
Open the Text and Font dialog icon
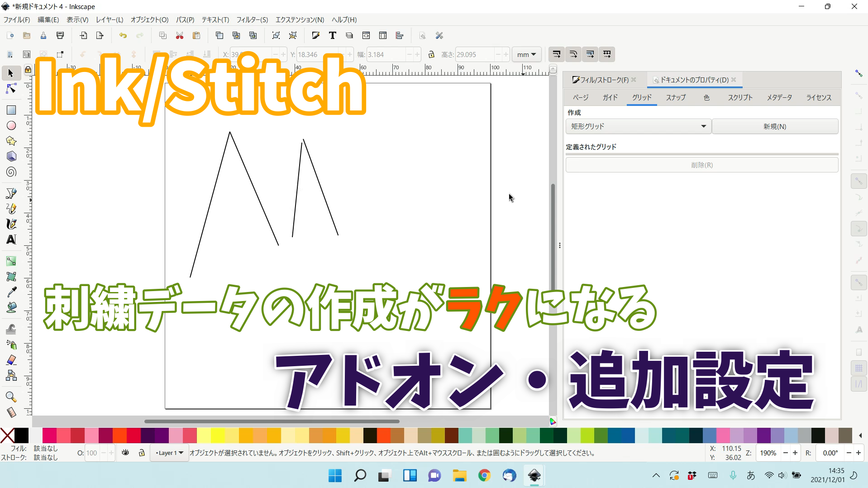click(x=332, y=35)
